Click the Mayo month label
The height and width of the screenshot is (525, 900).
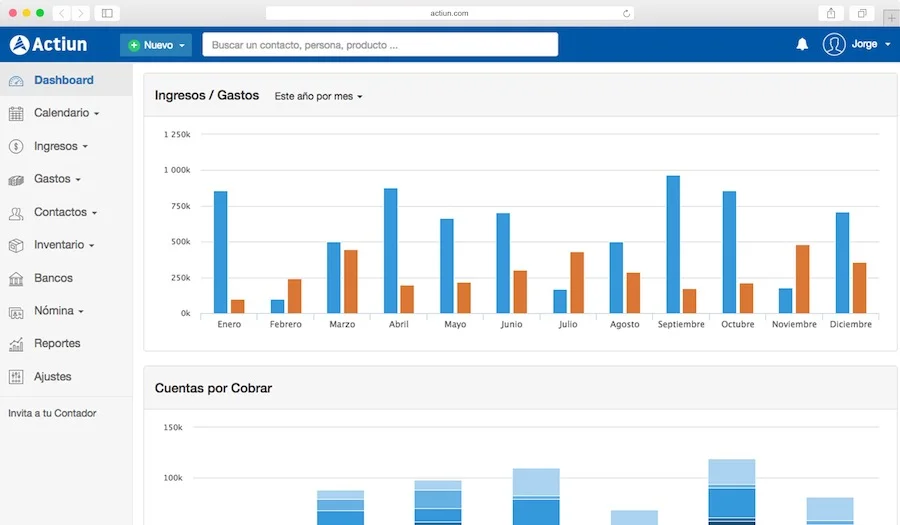point(455,324)
